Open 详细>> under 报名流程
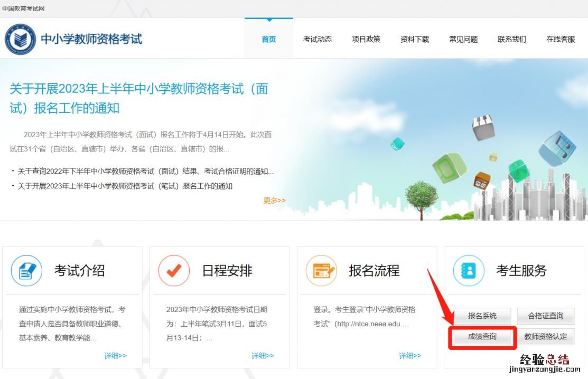This screenshot has width=588, height=379. point(410,355)
